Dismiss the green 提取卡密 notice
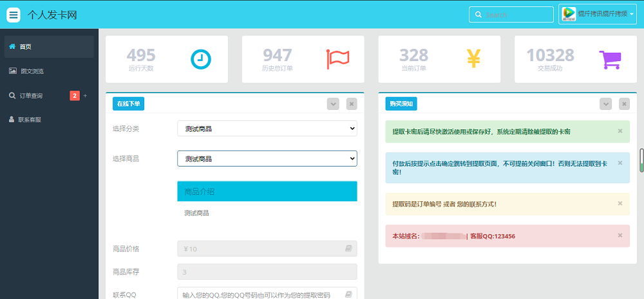The height and width of the screenshot is (299, 644). coord(620,131)
